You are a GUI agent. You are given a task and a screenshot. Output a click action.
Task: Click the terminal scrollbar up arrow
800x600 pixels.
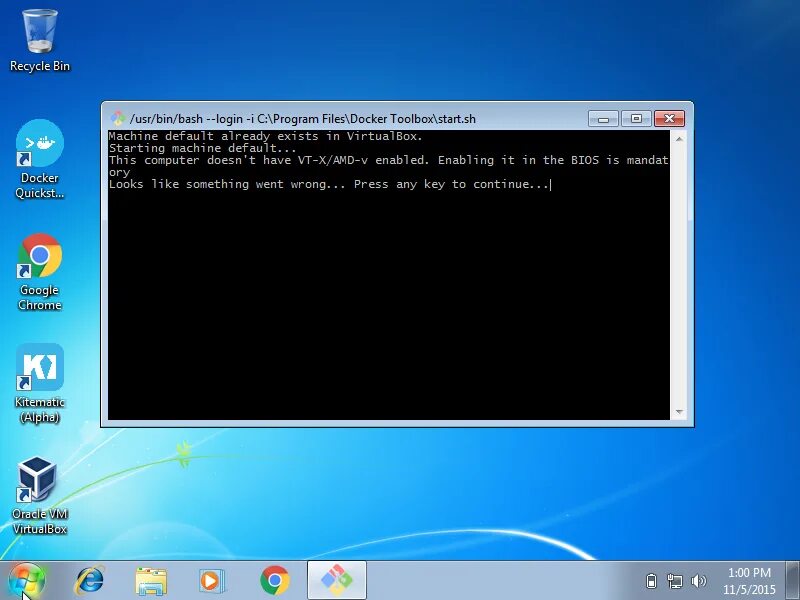(x=679, y=138)
